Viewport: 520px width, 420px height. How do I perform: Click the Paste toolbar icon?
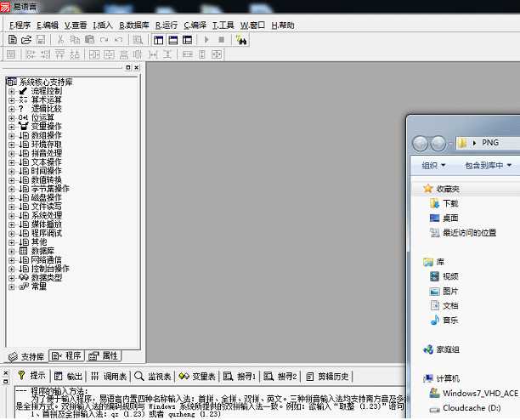(89, 40)
